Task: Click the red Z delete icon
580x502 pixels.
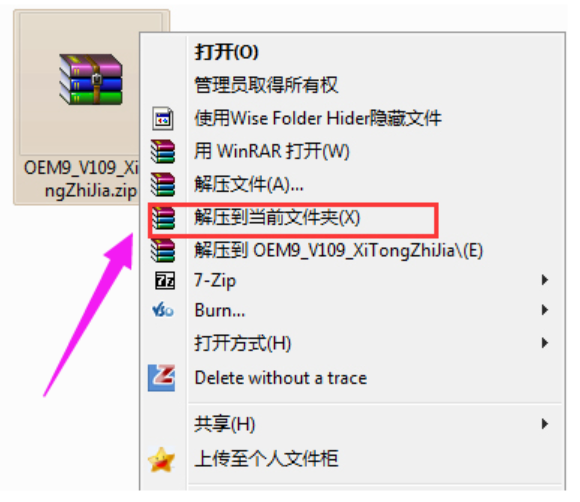Action: [161, 378]
